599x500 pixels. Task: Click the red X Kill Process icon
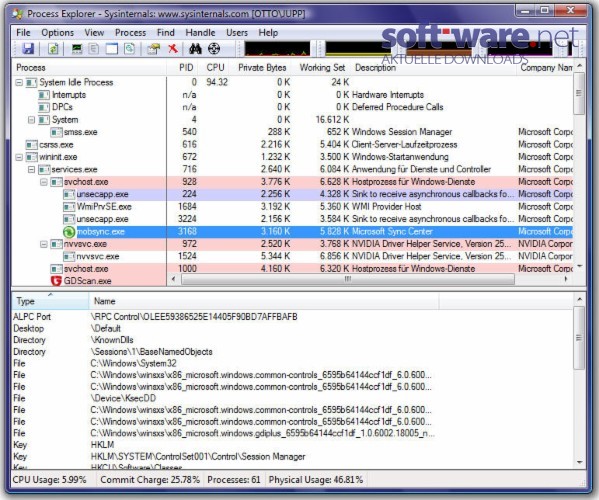pos(173,49)
